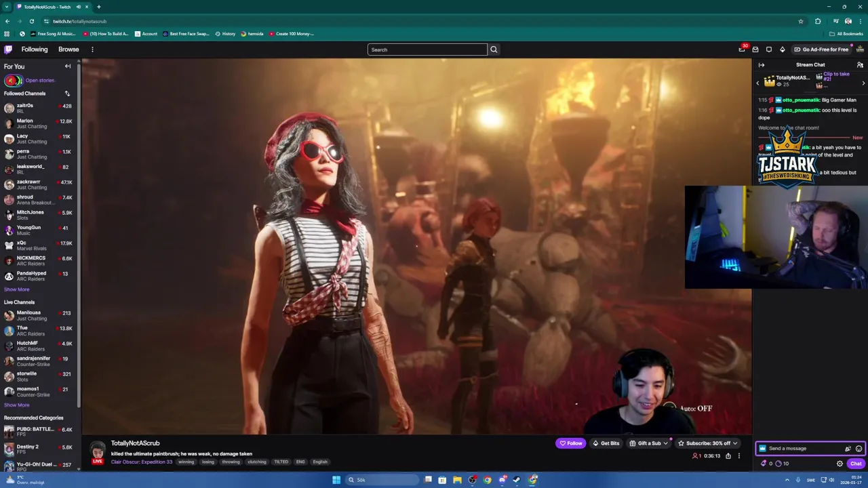Click Get Bits button
Screen dimensions: 868x488
point(606,443)
